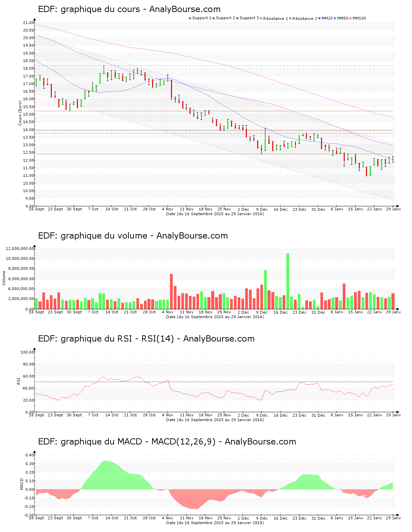The width and height of the screenshot is (412, 532).
Task: Click '29 Janv' date on price chart axis
Action: click(x=393, y=209)
